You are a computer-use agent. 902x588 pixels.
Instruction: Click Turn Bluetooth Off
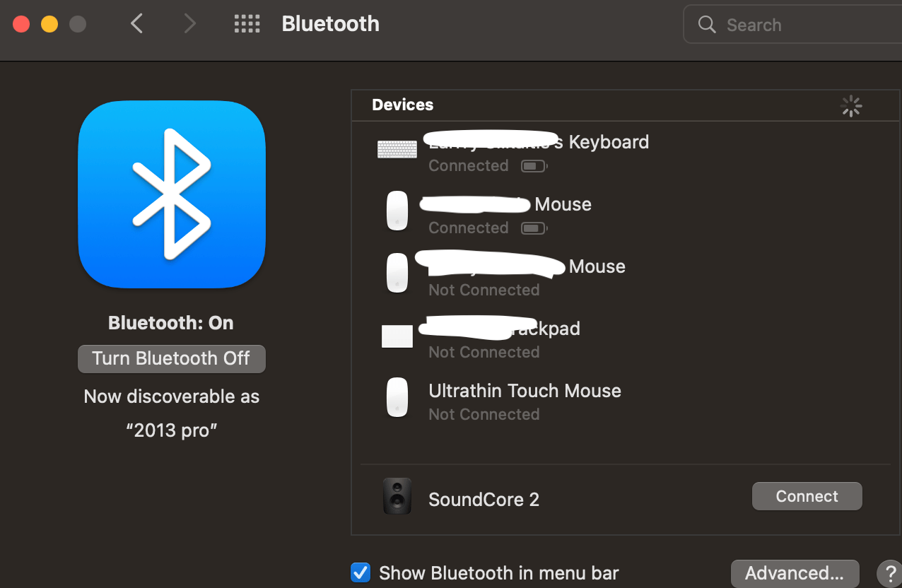tap(171, 358)
